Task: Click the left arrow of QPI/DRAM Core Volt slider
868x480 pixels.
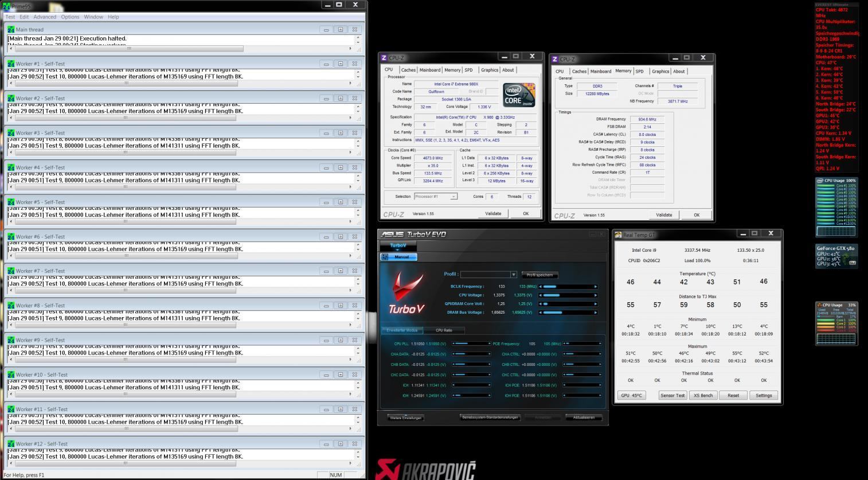Action: pyautogui.click(x=541, y=304)
